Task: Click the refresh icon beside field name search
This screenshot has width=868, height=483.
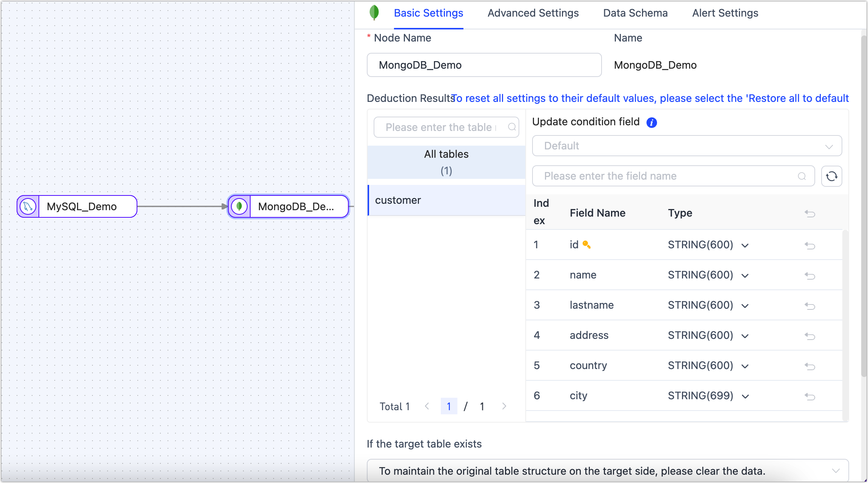Action: [832, 176]
